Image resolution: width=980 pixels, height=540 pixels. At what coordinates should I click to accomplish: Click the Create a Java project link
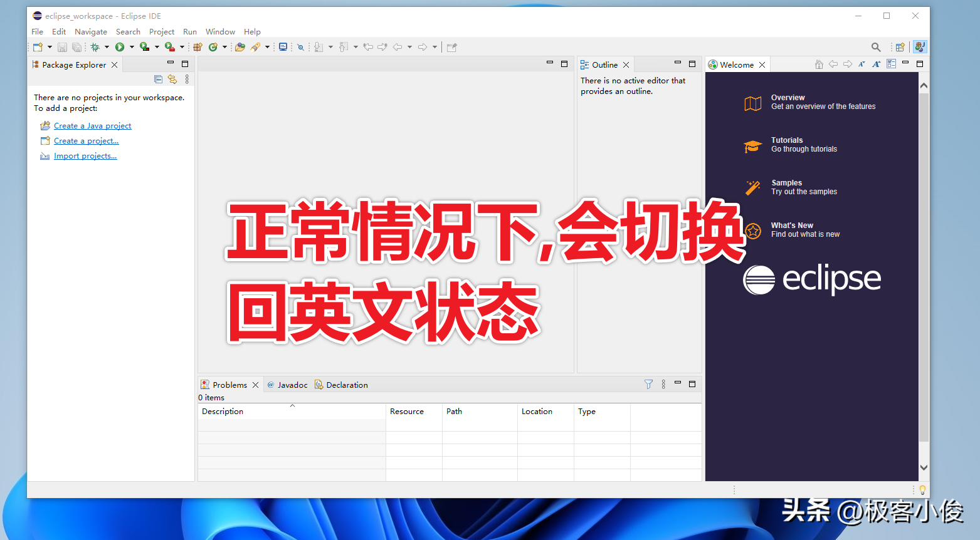click(93, 125)
